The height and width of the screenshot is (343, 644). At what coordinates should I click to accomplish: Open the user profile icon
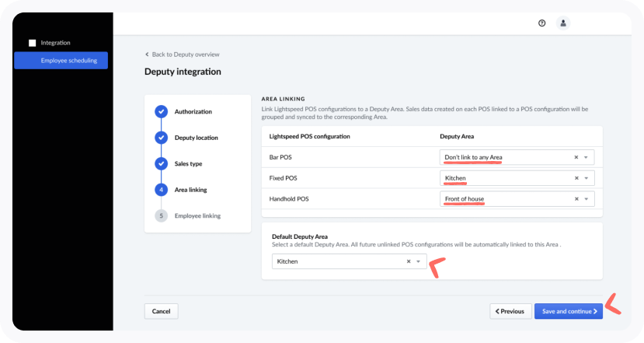563,23
